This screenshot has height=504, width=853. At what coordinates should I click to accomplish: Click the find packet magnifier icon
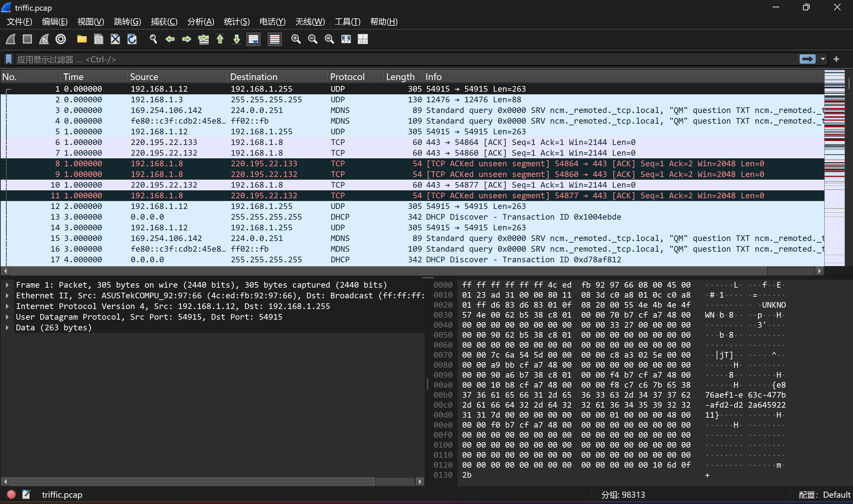[x=153, y=39]
